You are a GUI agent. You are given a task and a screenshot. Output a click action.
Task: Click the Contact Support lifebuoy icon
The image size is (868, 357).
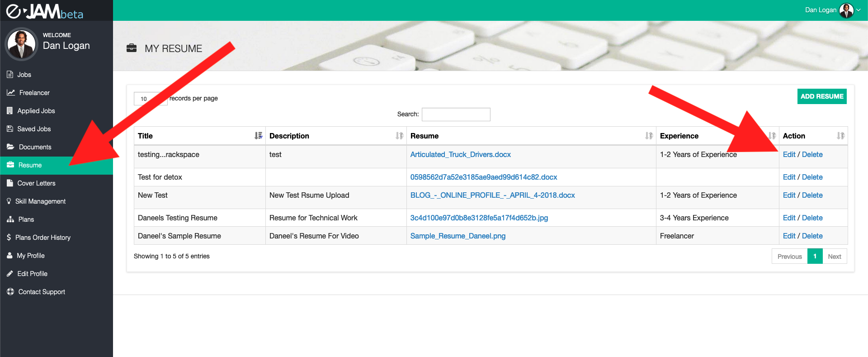coord(10,292)
